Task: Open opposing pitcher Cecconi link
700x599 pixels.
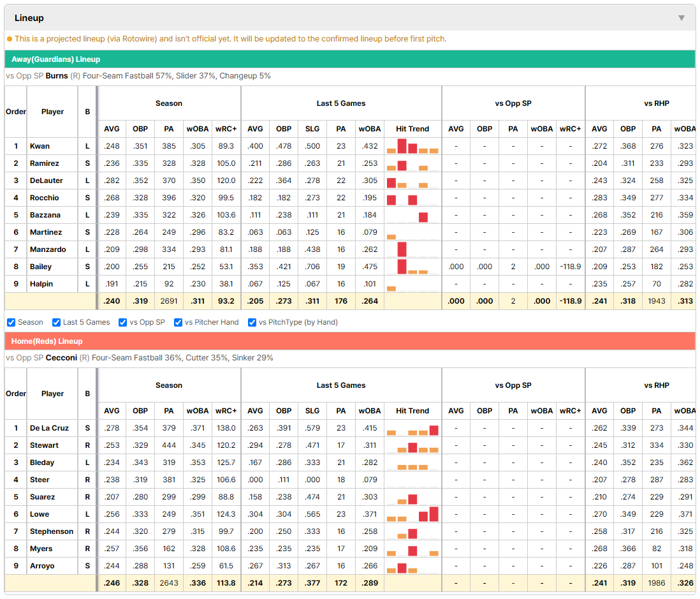Action: point(61,358)
